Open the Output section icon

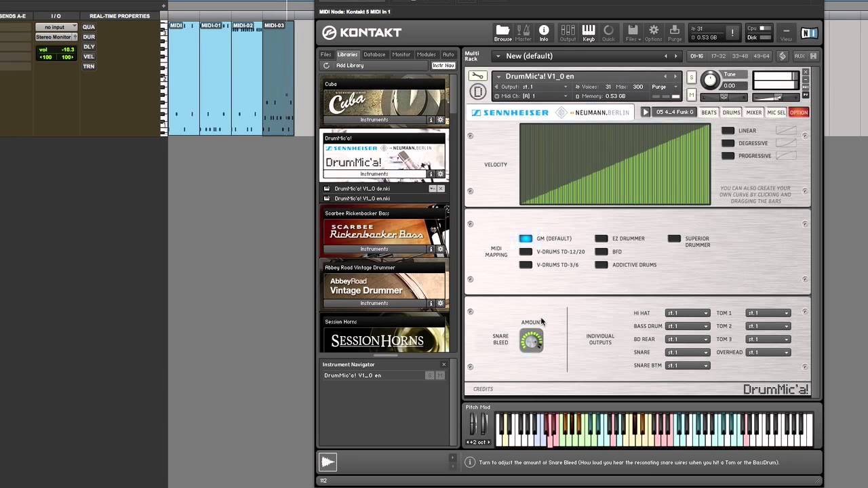point(568,33)
